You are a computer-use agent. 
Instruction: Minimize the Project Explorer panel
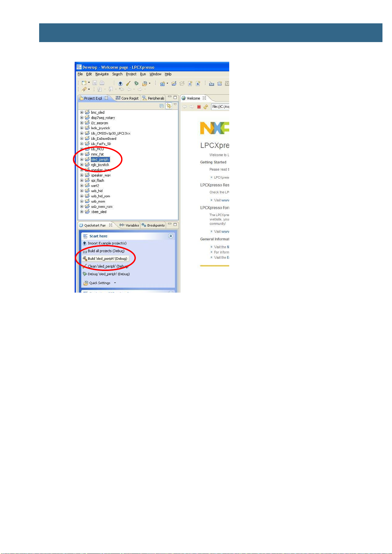(170, 97)
